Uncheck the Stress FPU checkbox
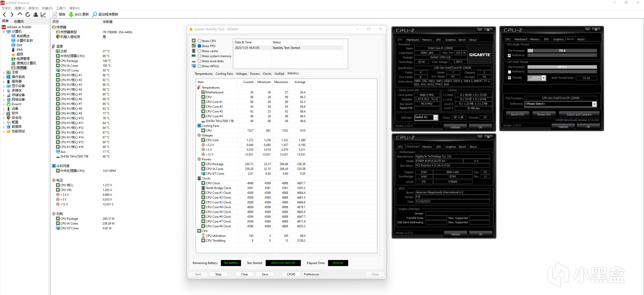The height and width of the screenshot is (295, 644). point(199,46)
